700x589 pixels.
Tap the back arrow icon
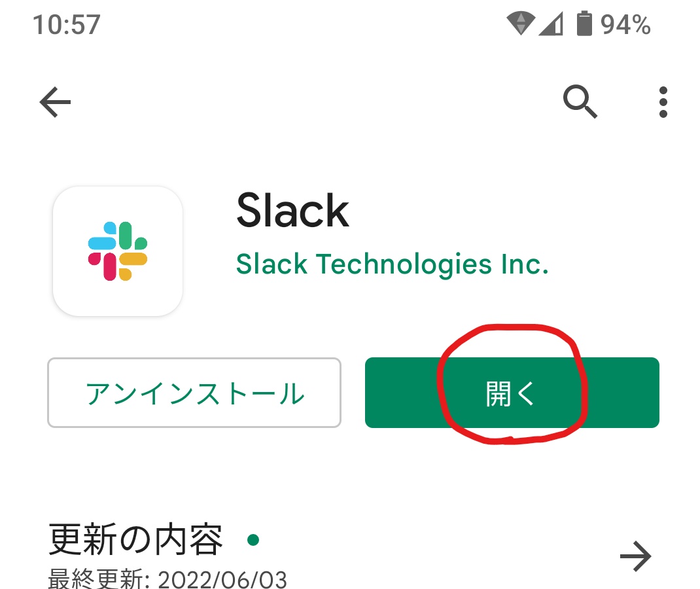pyautogui.click(x=56, y=102)
